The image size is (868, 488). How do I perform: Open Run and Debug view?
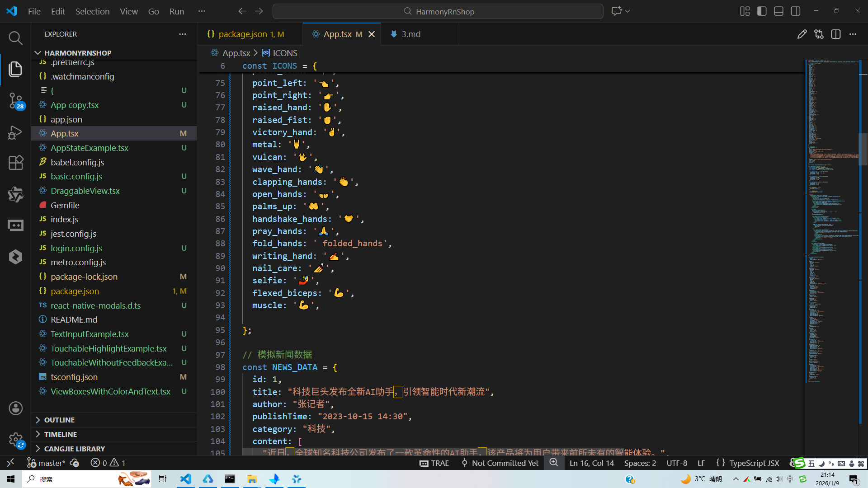(x=15, y=132)
